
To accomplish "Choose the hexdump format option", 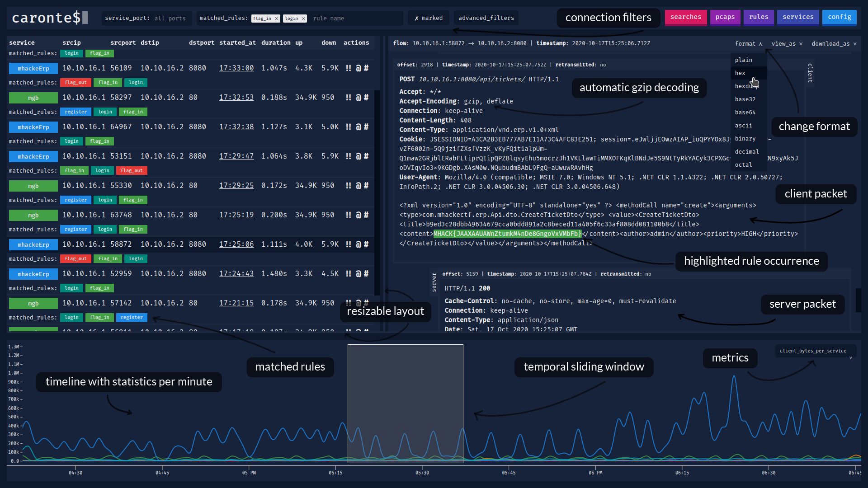I will [745, 86].
